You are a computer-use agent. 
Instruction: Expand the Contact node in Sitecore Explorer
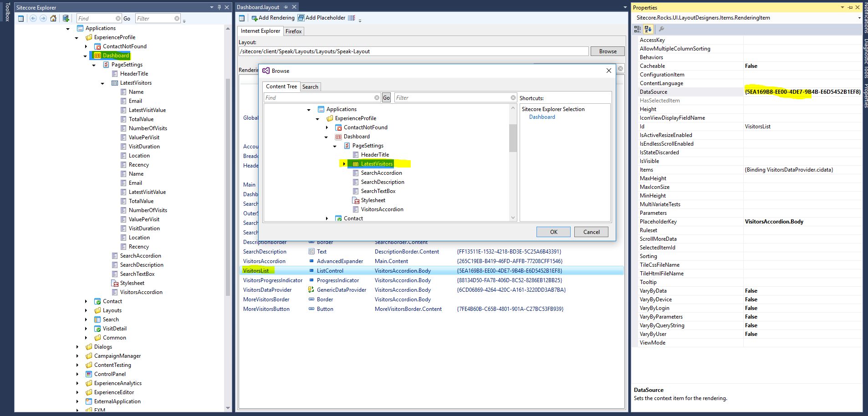86,301
